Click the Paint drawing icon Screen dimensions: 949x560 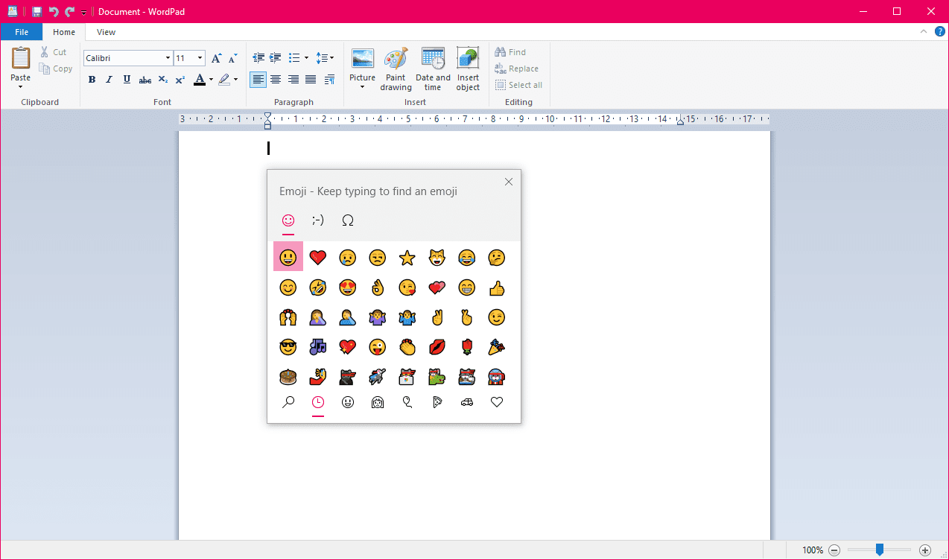pos(396,60)
